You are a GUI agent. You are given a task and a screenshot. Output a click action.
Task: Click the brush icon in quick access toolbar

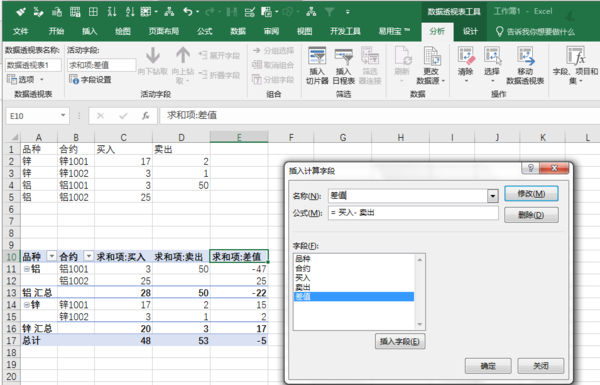pyautogui.click(x=21, y=12)
